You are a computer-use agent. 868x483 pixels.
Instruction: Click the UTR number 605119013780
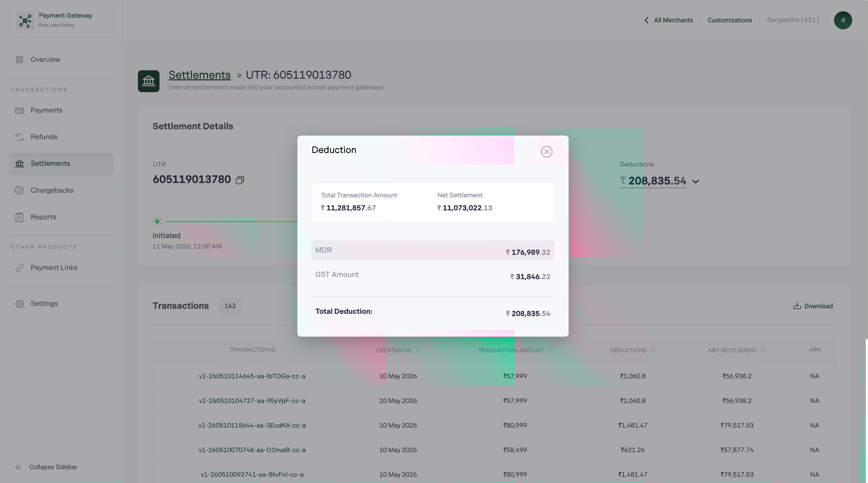[x=192, y=179]
